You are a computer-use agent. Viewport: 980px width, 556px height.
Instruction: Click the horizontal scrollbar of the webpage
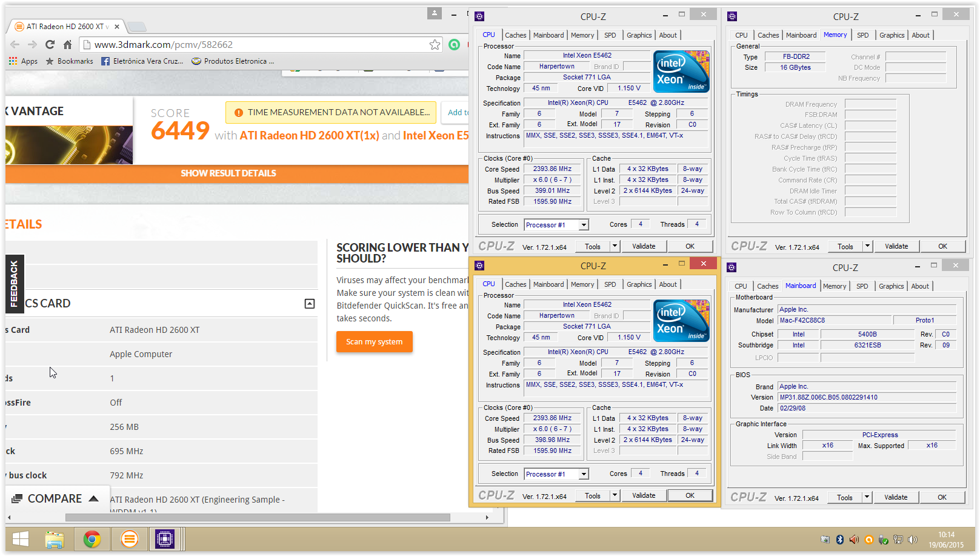point(258,517)
